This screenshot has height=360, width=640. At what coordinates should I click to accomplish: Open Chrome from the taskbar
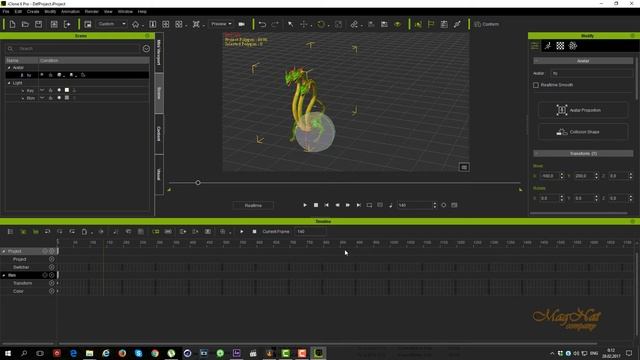pyautogui.click(x=155, y=353)
